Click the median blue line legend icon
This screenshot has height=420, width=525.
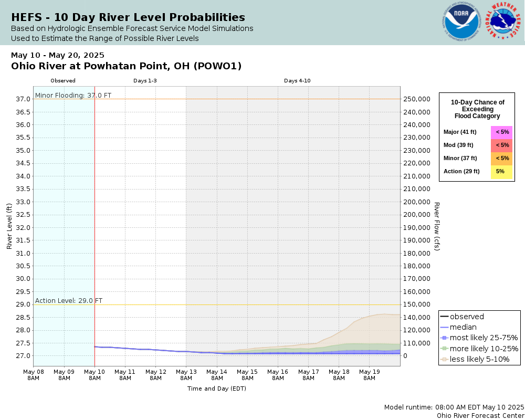(444, 327)
